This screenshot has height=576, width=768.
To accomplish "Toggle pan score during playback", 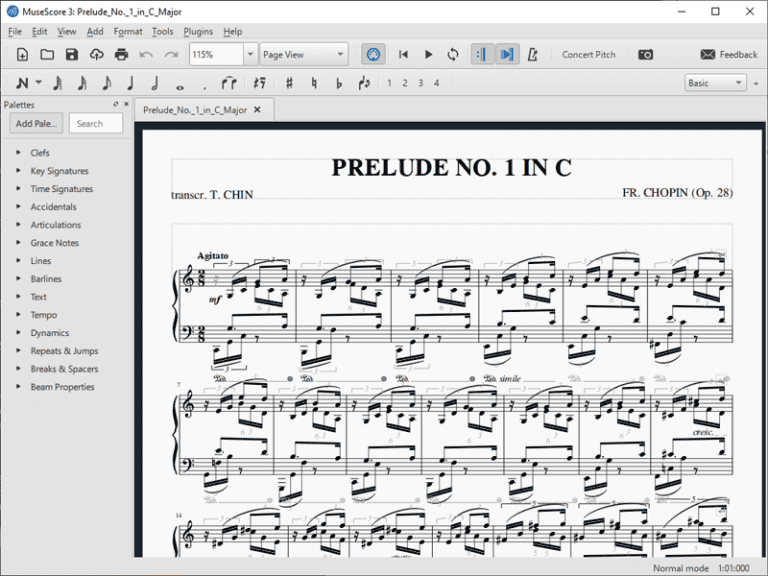I will [507, 54].
